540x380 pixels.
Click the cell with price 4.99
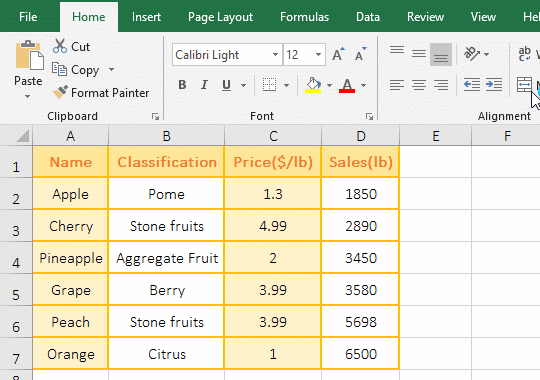(273, 226)
